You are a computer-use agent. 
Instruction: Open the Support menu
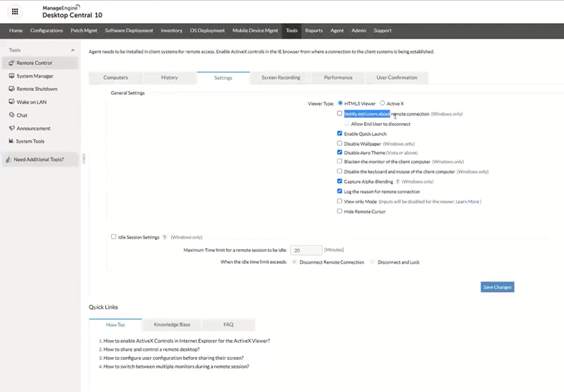(x=383, y=31)
